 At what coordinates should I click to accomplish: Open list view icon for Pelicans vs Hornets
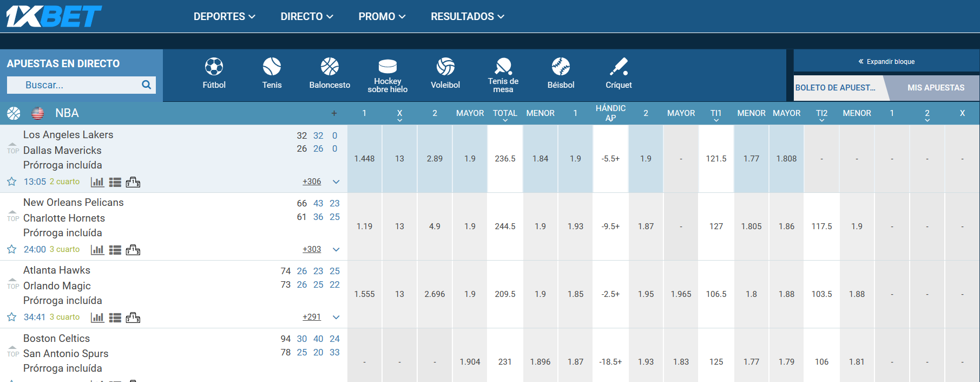click(115, 250)
